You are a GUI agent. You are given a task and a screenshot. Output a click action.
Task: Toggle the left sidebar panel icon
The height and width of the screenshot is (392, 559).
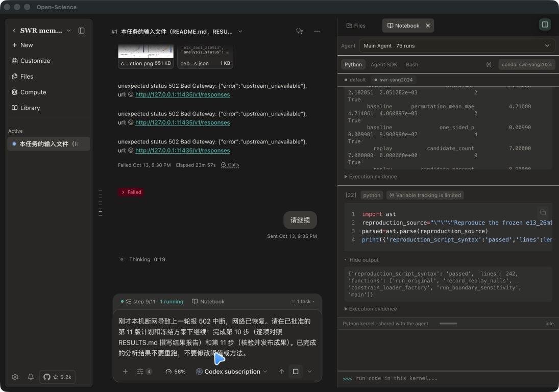coord(81,31)
